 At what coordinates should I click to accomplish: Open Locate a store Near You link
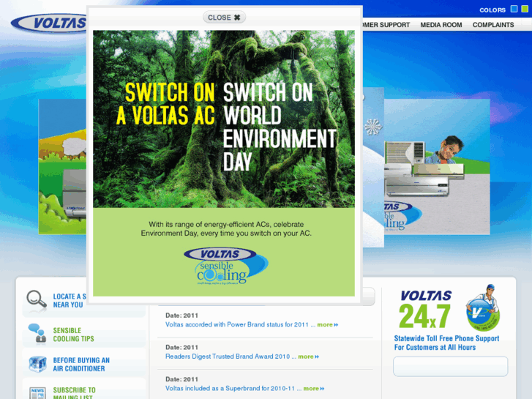(x=70, y=300)
